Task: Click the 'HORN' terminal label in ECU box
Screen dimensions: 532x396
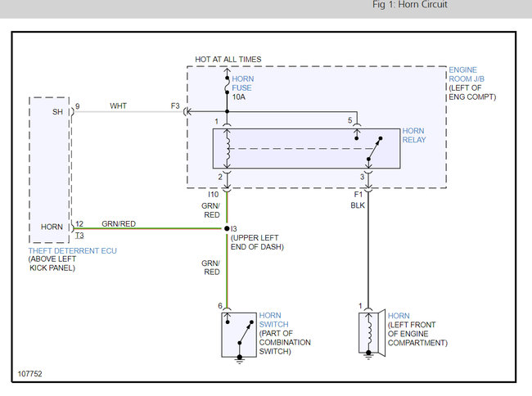Action: pyautogui.click(x=52, y=227)
